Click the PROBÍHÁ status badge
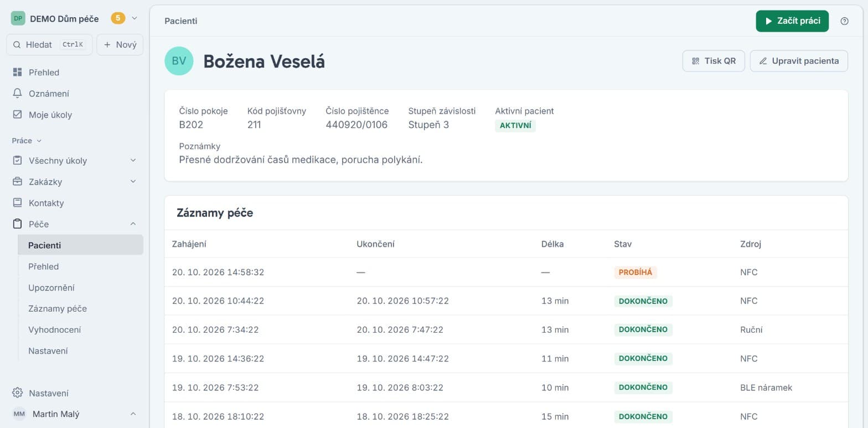This screenshot has width=868, height=428. tap(635, 272)
